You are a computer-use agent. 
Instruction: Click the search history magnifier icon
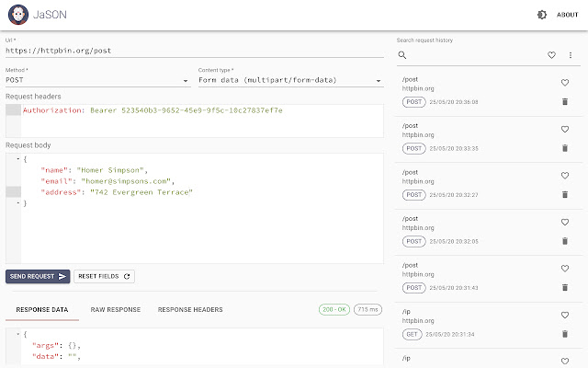(402, 56)
